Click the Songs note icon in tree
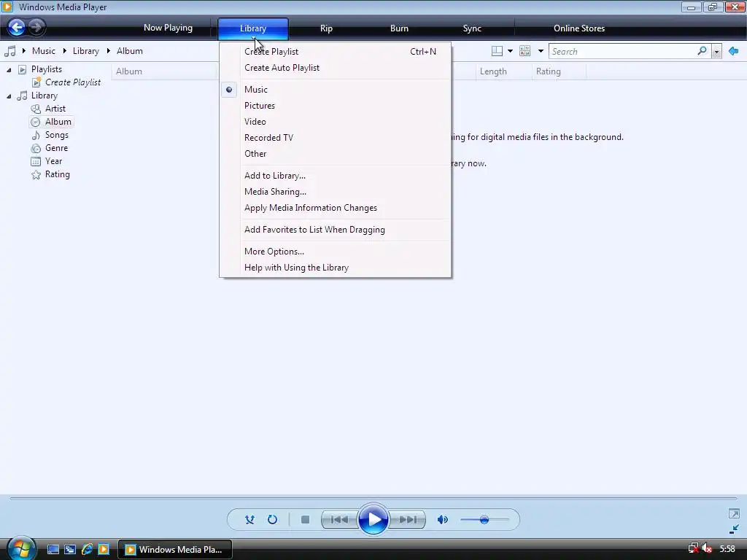The width and height of the screenshot is (747, 560). click(36, 135)
